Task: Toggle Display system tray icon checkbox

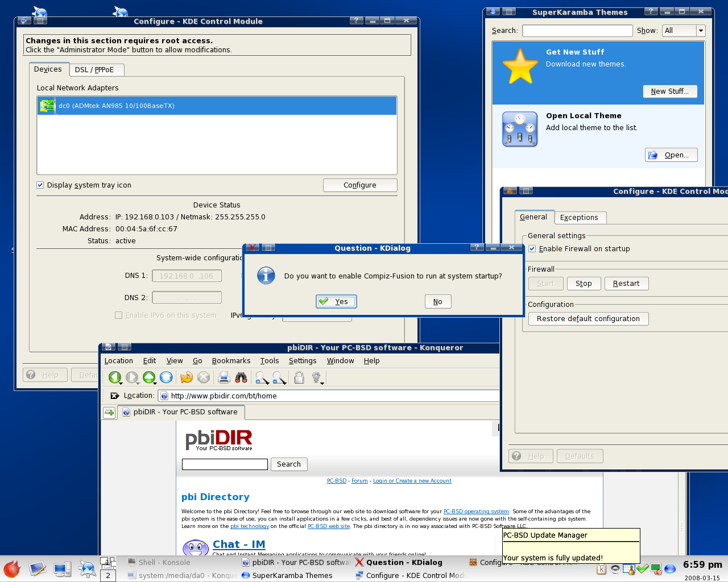Action: click(40, 185)
